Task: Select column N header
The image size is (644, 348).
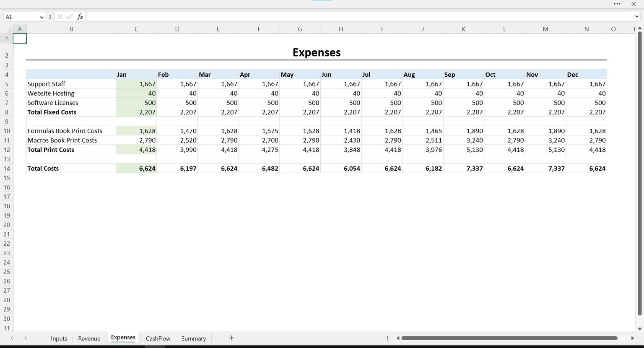Action: (587, 29)
